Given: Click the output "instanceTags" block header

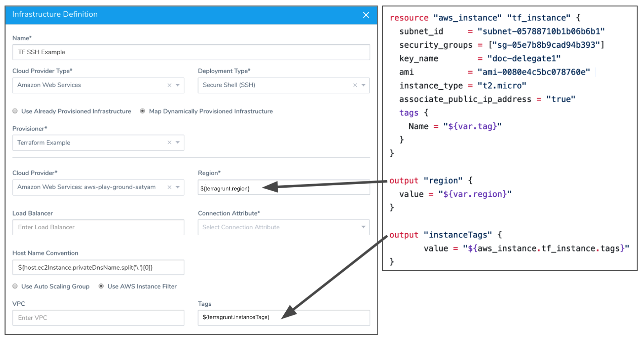Looking at the screenshot, I should tap(446, 235).
